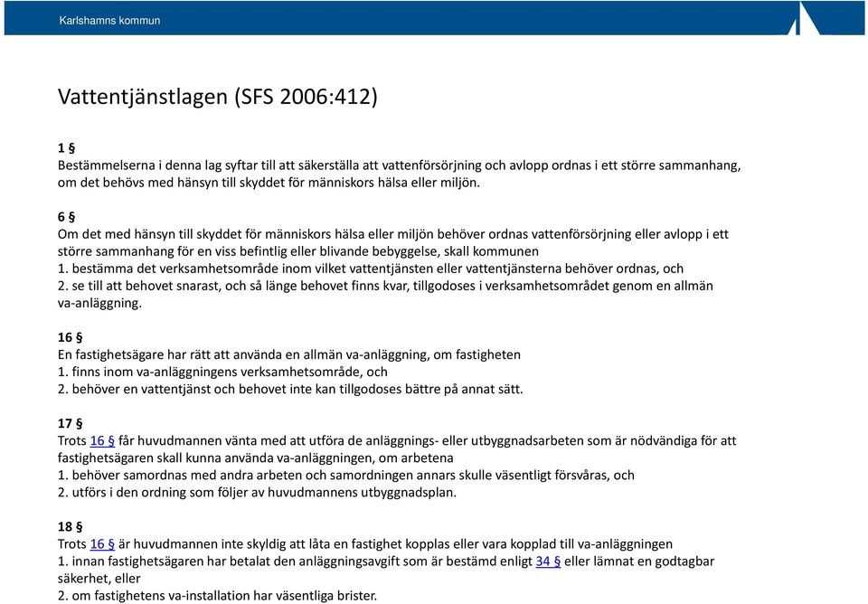Click line 'större sammanhang för en viss befintlig'
The image size is (868, 604).
coord(298,250)
